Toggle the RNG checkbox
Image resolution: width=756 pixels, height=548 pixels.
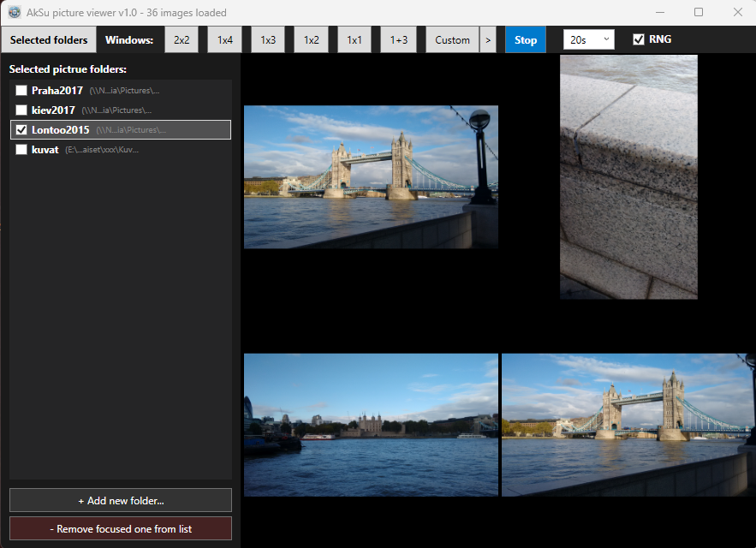pos(639,39)
